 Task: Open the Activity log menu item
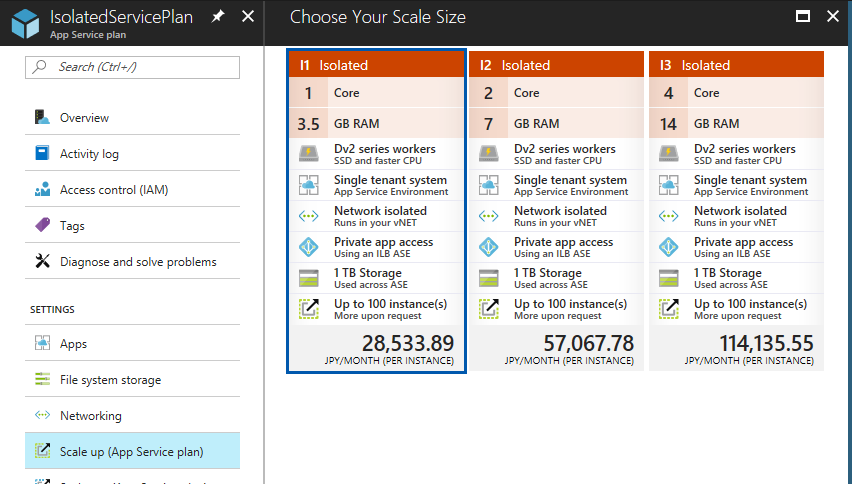tap(132, 153)
